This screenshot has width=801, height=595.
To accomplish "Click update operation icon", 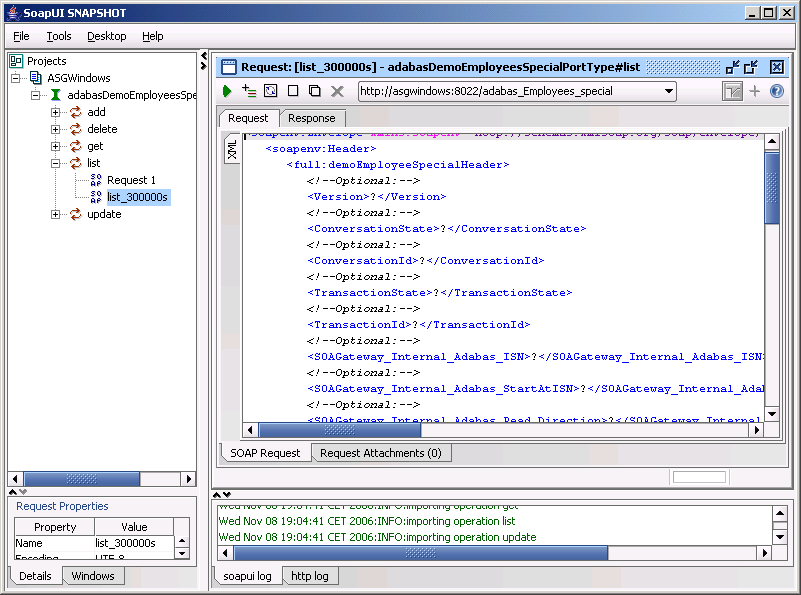I will [76, 214].
